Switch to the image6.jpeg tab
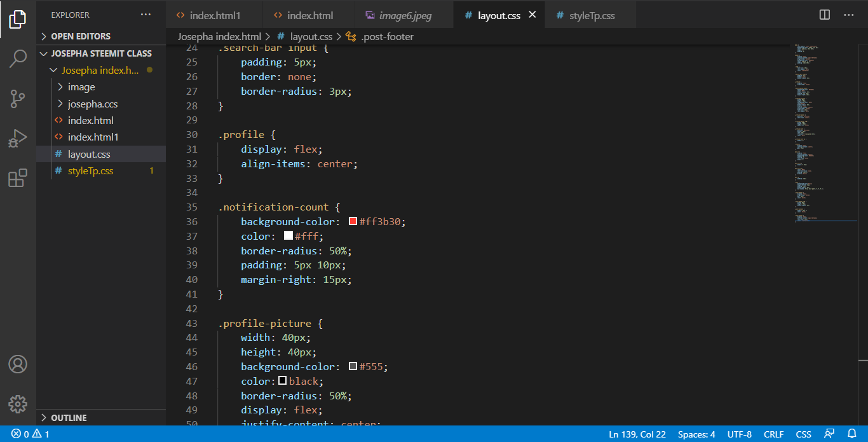868x442 pixels. click(x=405, y=15)
